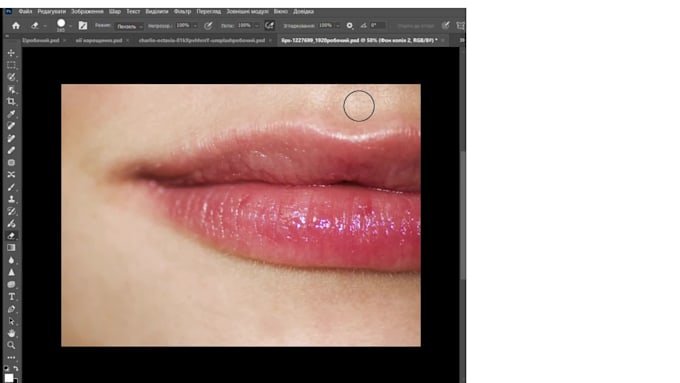Click the Home icon
This screenshot has width=680, height=383.
(16, 26)
